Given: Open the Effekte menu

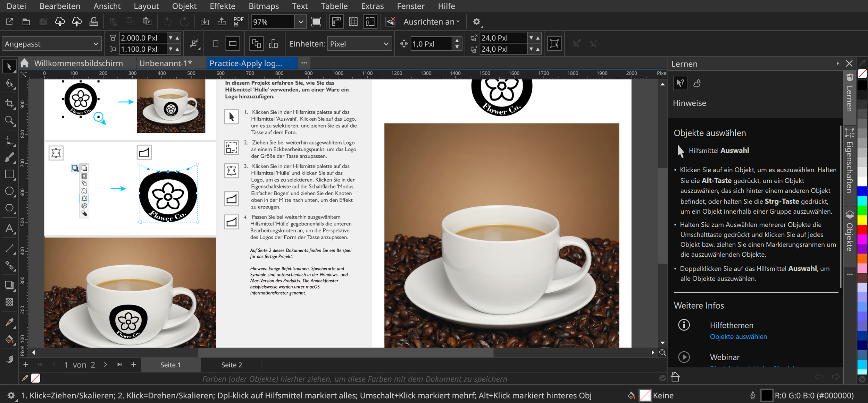Looking at the screenshot, I should pos(222,6).
